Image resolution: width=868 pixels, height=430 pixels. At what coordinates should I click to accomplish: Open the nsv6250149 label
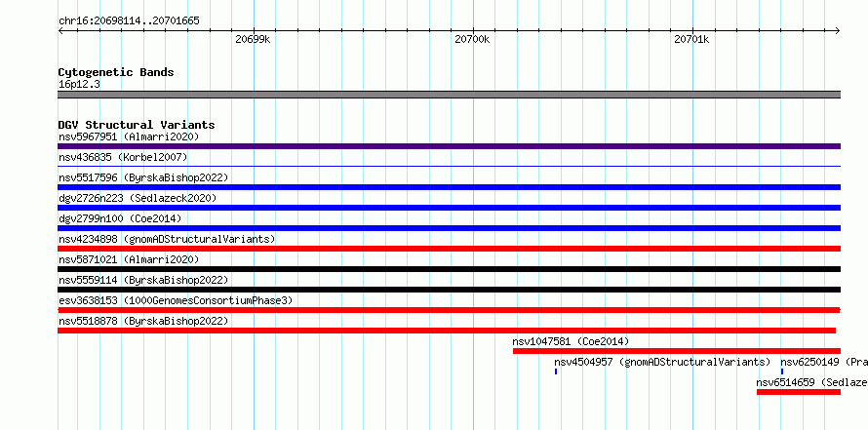[x=824, y=362]
